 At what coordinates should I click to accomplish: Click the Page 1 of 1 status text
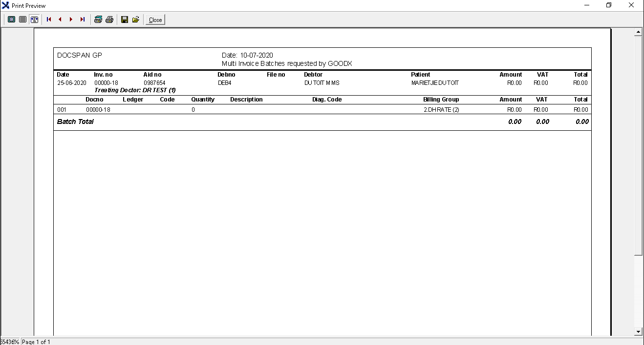(36, 342)
